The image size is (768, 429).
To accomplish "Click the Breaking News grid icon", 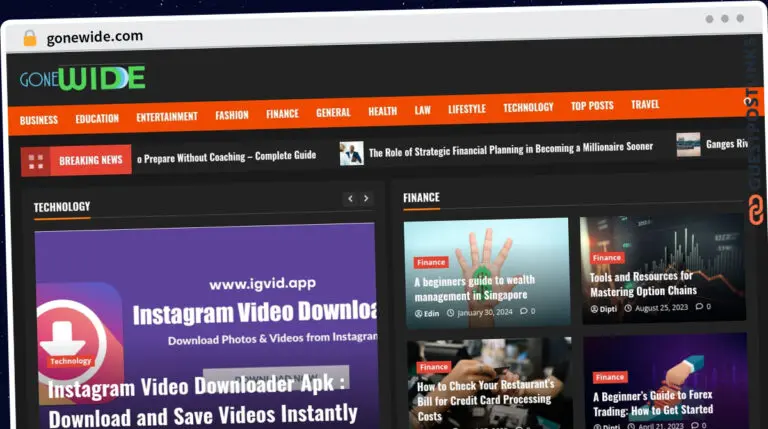I will (x=36, y=161).
